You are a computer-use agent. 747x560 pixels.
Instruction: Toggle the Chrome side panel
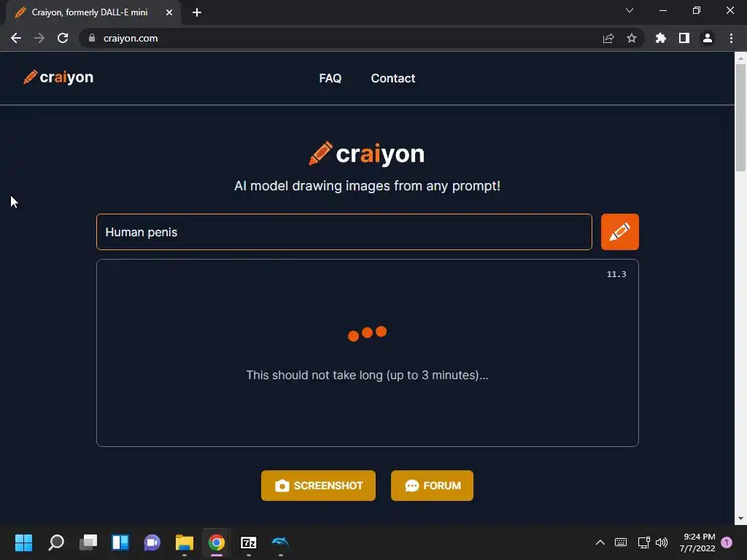(684, 38)
